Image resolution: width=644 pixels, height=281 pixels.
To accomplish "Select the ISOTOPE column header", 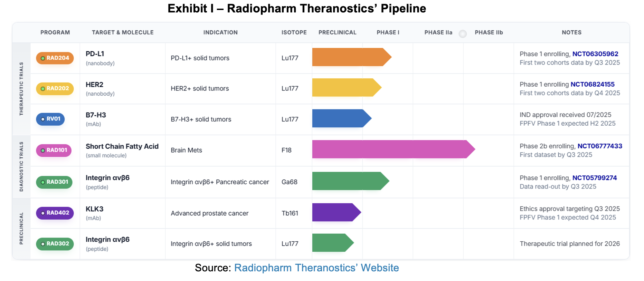I will (294, 32).
